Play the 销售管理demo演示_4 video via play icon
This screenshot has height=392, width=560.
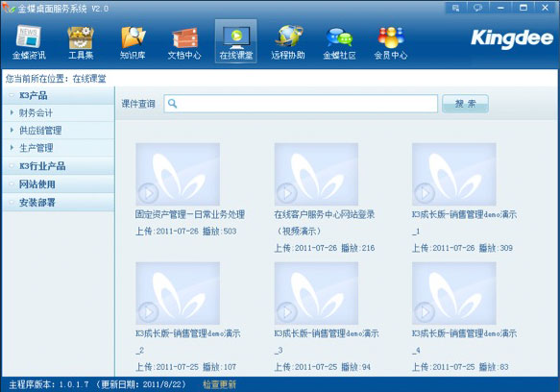click(425, 312)
